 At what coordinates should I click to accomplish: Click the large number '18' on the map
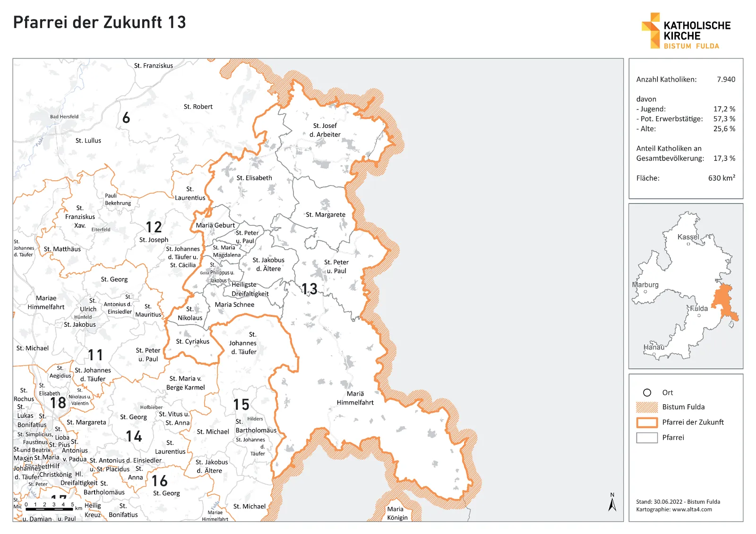[58, 403]
